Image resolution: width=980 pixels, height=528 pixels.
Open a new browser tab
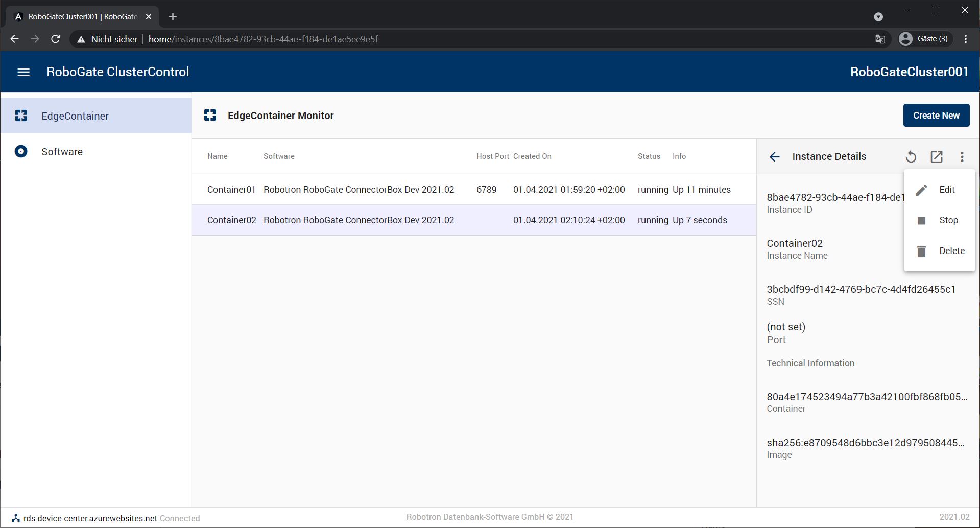point(173,17)
